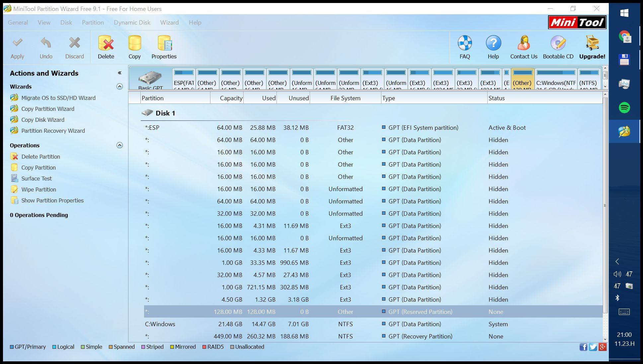Open the Wizard menu
The width and height of the screenshot is (643, 364).
click(169, 23)
